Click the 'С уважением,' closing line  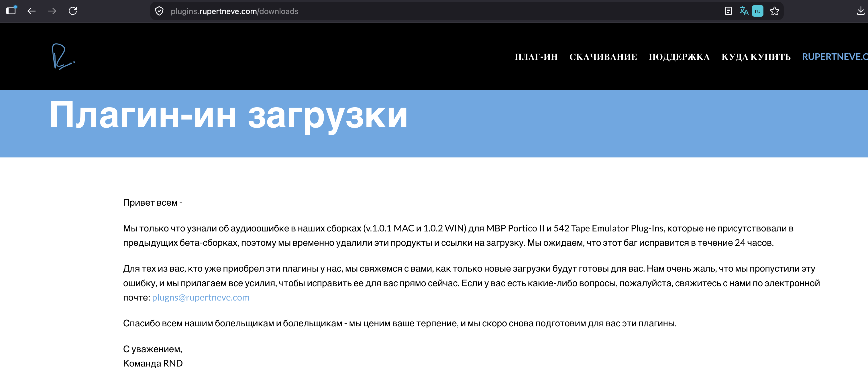(x=153, y=349)
